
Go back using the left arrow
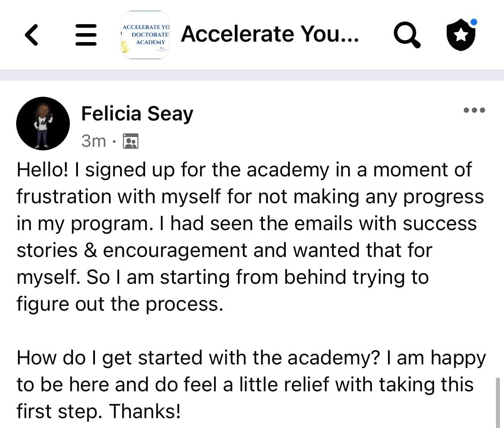pyautogui.click(x=31, y=35)
